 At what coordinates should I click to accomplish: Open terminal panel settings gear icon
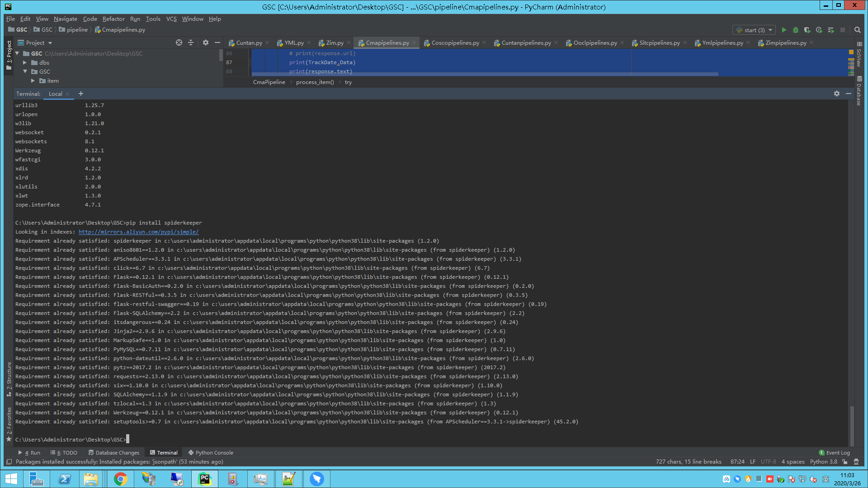tap(836, 94)
